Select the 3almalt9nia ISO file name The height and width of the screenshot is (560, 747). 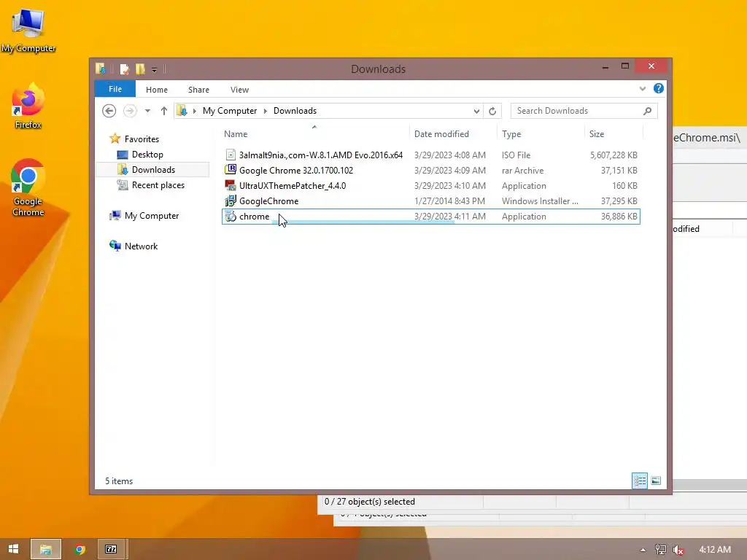(321, 155)
